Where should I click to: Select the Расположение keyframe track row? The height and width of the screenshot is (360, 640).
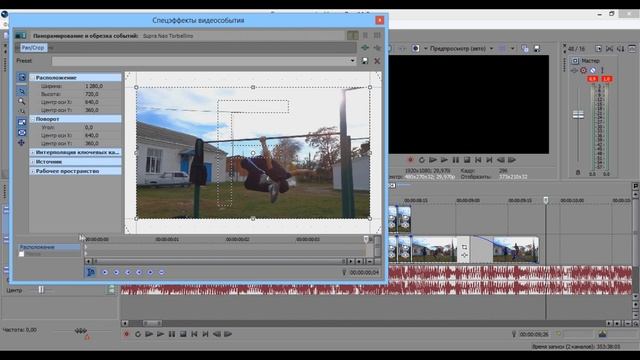(x=49, y=247)
